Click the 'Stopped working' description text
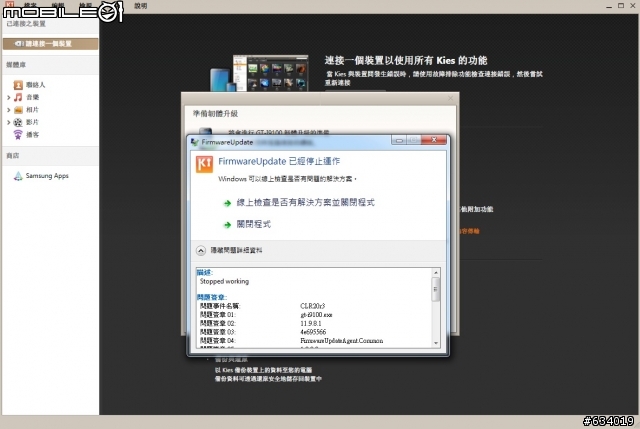Screen dimensions: 640x429 click(x=224, y=281)
